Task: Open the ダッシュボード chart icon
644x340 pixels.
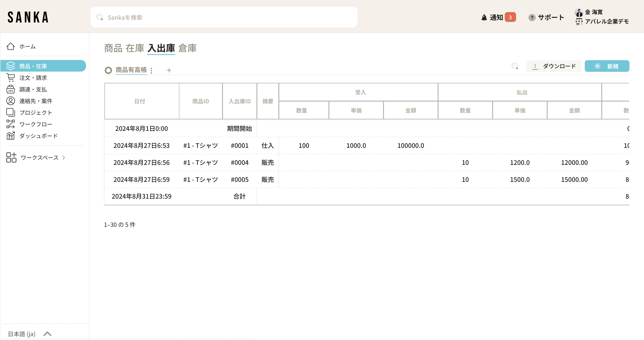Action: click(x=11, y=136)
